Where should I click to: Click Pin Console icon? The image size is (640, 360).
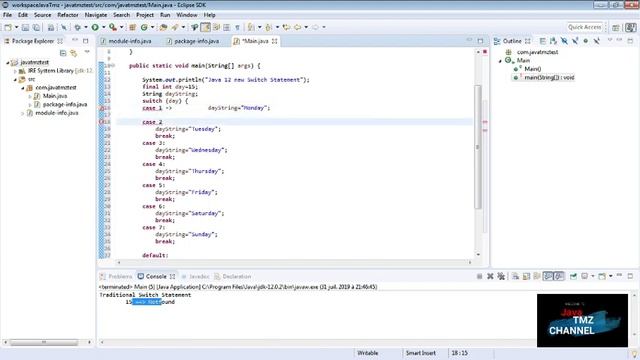point(573,276)
